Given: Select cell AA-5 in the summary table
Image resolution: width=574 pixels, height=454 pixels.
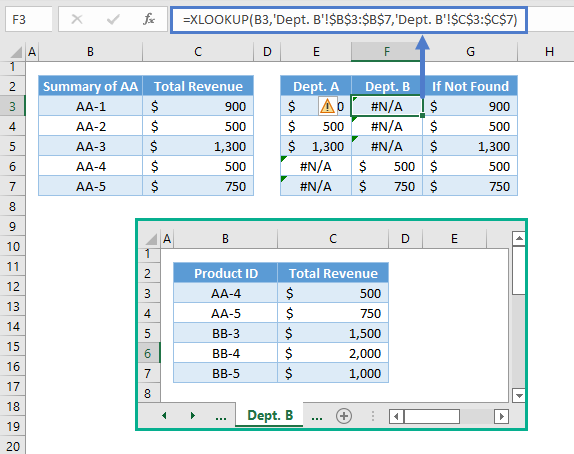Looking at the screenshot, I should [x=90, y=186].
